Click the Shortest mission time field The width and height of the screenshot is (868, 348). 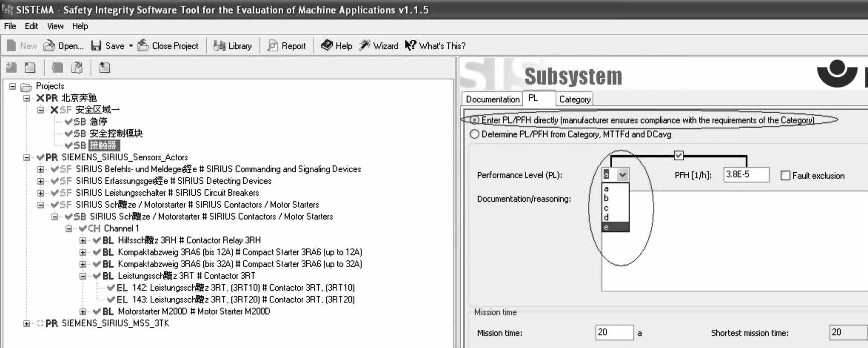(x=848, y=332)
